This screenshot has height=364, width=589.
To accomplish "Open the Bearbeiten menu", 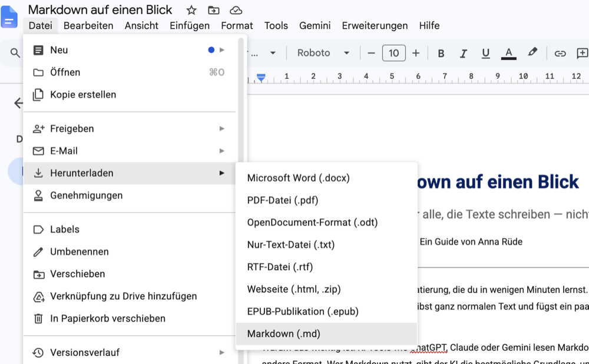I will click(x=88, y=25).
